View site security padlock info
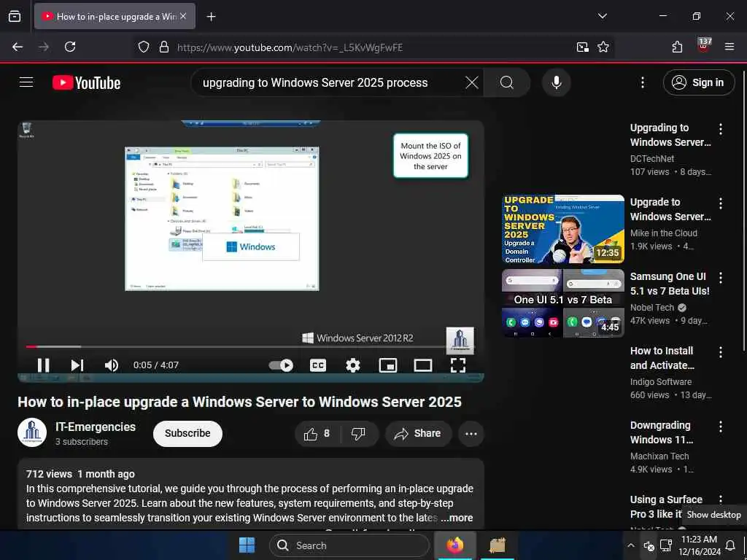Screen dimensions: 747x560 (164, 47)
